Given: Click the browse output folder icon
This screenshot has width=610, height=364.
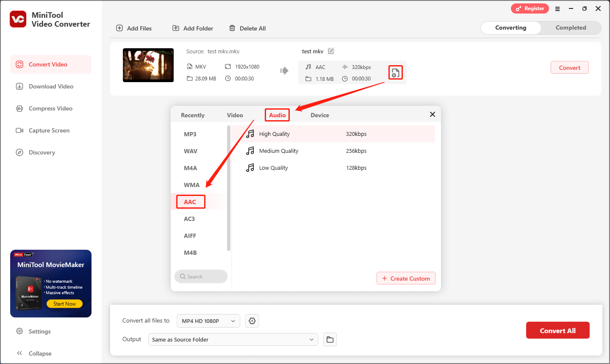Looking at the screenshot, I should tap(330, 339).
